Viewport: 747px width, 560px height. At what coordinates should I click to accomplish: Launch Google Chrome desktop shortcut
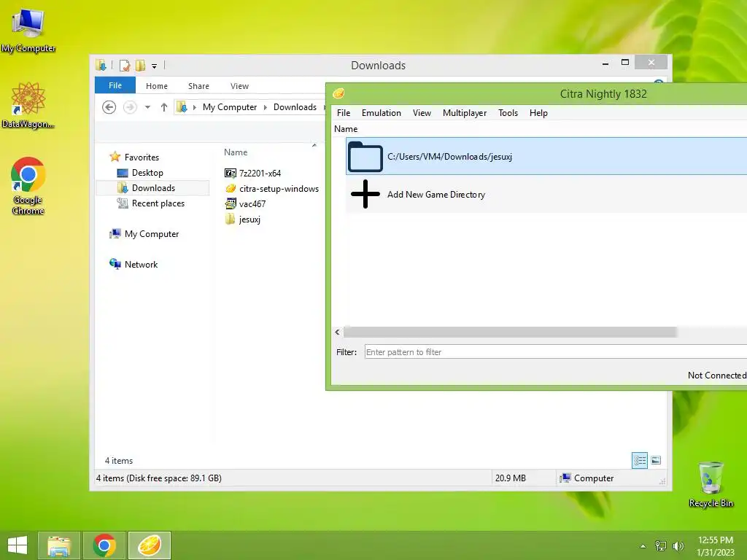28,186
